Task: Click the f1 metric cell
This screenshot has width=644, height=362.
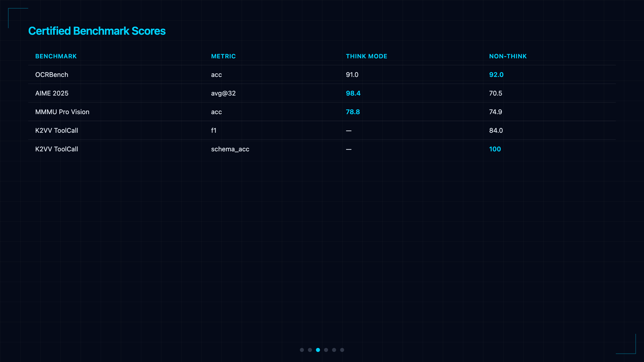Action: point(214,130)
